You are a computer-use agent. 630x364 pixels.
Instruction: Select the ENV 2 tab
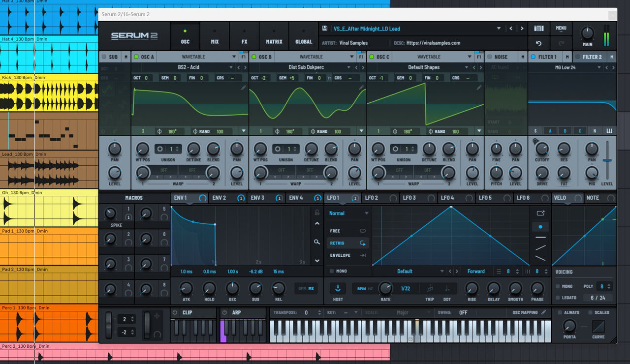coord(228,198)
